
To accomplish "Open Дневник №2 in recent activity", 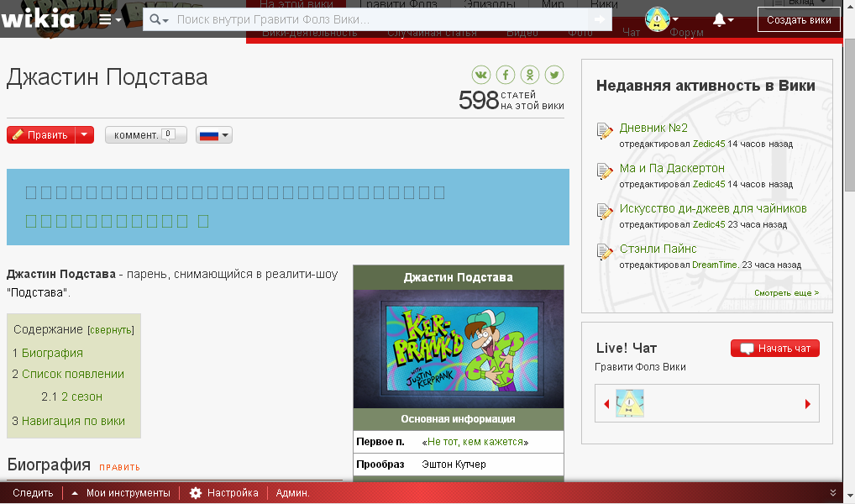I will coord(653,128).
